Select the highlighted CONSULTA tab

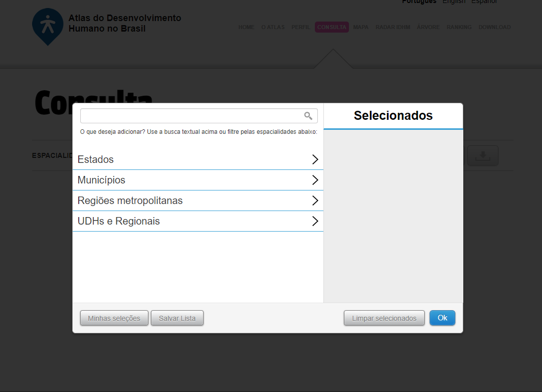(331, 27)
